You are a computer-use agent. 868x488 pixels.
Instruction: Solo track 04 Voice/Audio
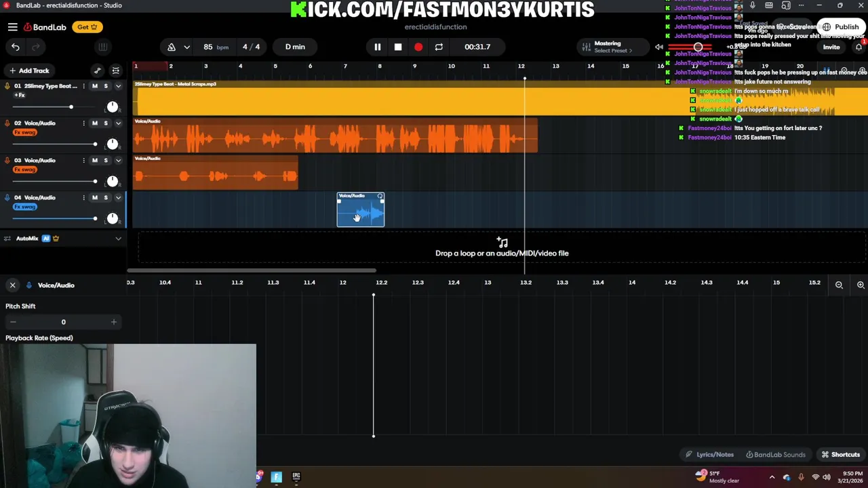point(106,198)
